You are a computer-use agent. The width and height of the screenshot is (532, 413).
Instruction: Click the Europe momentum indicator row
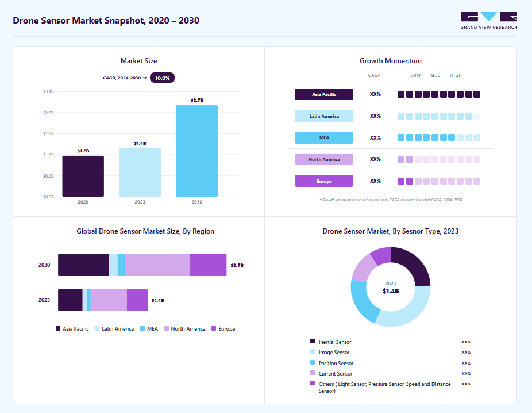(x=439, y=181)
